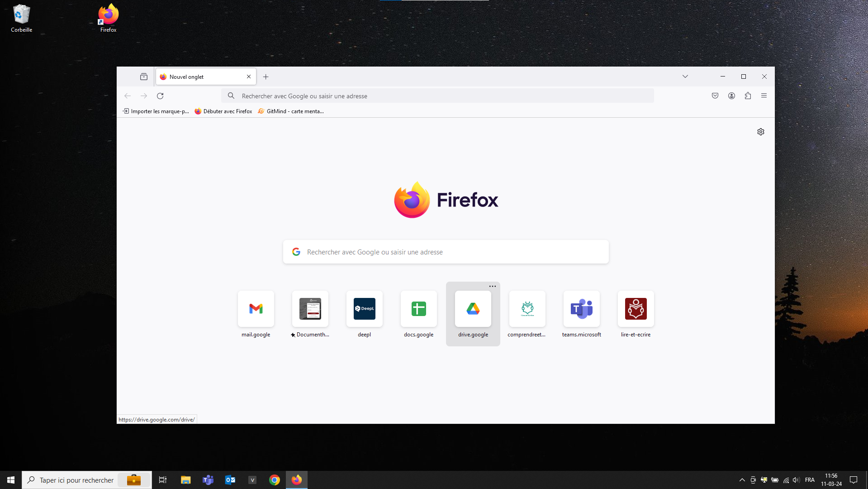
Task: Show hidden system tray icons
Action: point(742,480)
